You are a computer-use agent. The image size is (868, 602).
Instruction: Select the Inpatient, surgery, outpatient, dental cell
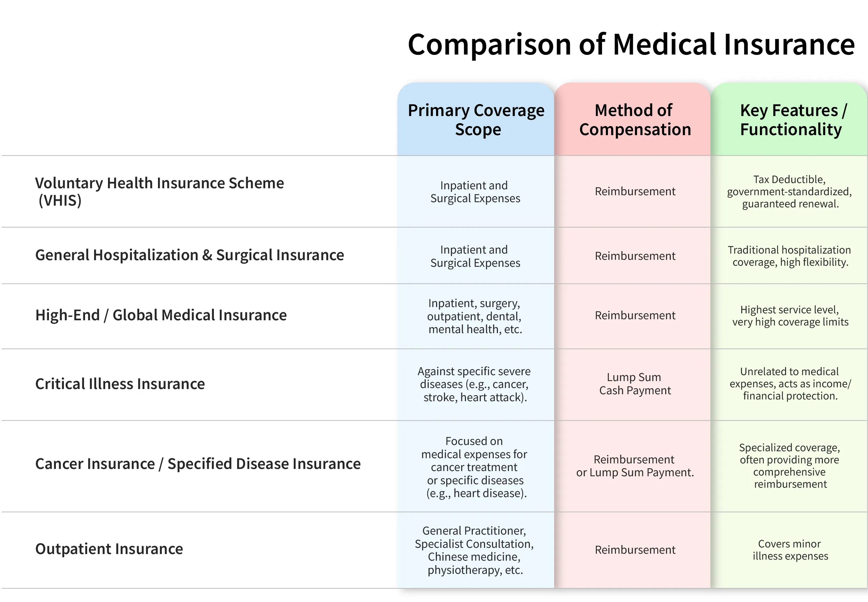click(475, 316)
